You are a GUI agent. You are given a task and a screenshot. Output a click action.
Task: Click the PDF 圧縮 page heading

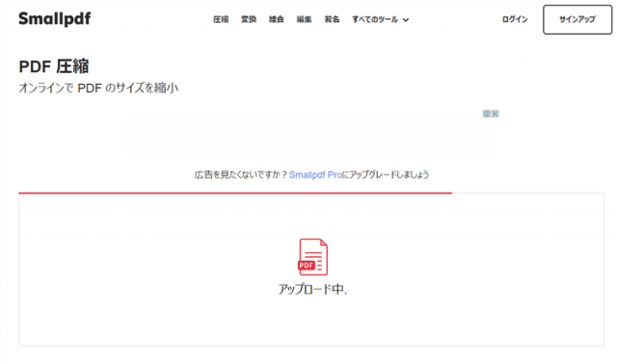coord(54,66)
